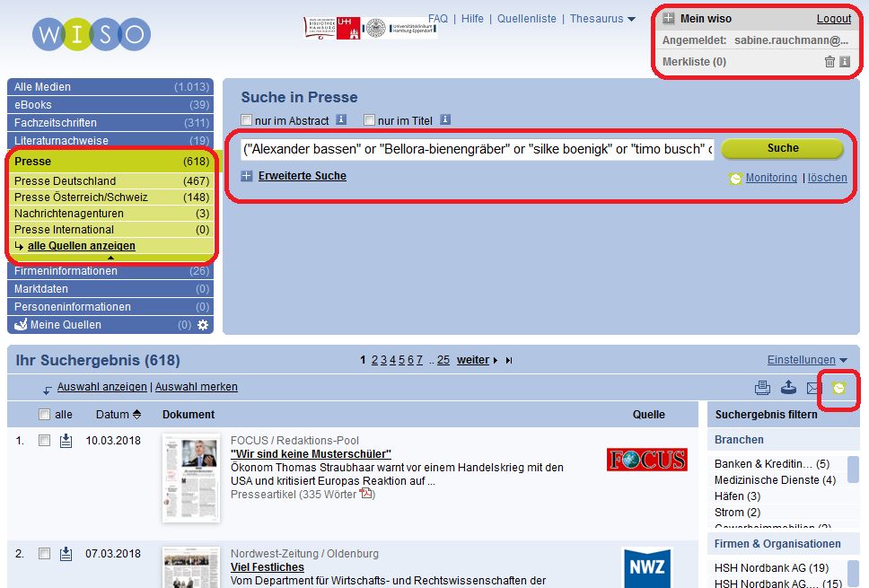
Task: Click the FOCUS source logo
Action: pos(646,460)
